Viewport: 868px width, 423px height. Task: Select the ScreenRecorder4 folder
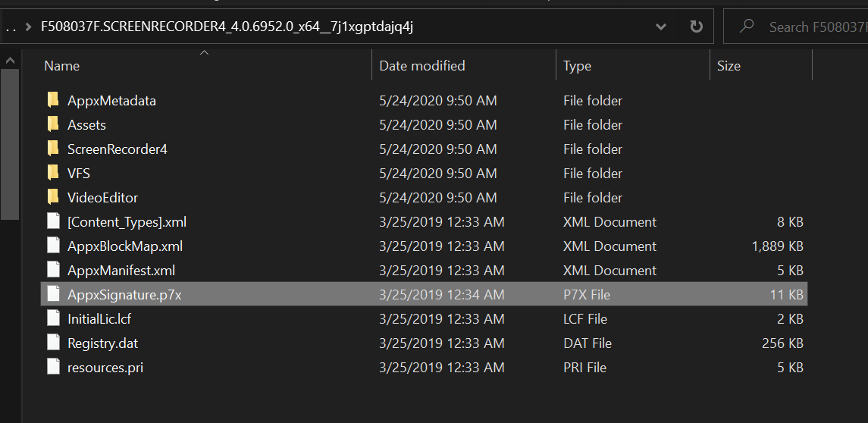[117, 149]
